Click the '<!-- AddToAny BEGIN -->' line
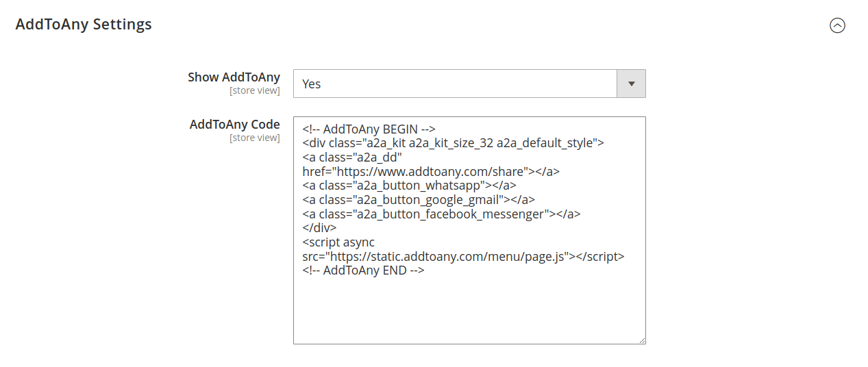The width and height of the screenshot is (868, 367). [x=369, y=129]
